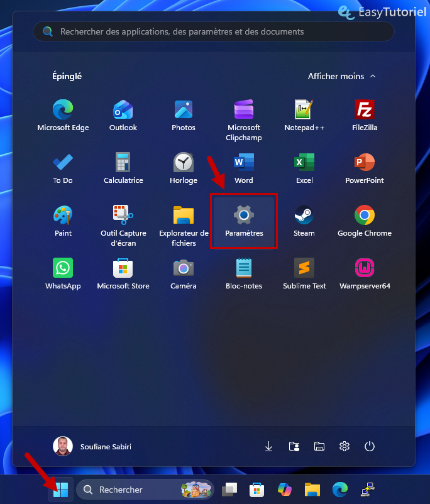The height and width of the screenshot is (504, 430).
Task: Launch WhatsApp
Action: [63, 274]
